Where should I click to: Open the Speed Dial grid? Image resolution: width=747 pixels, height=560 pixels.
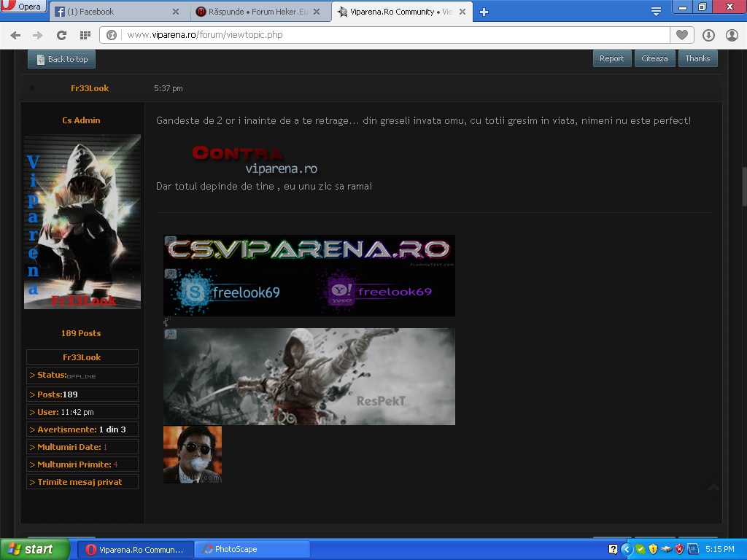[85, 35]
